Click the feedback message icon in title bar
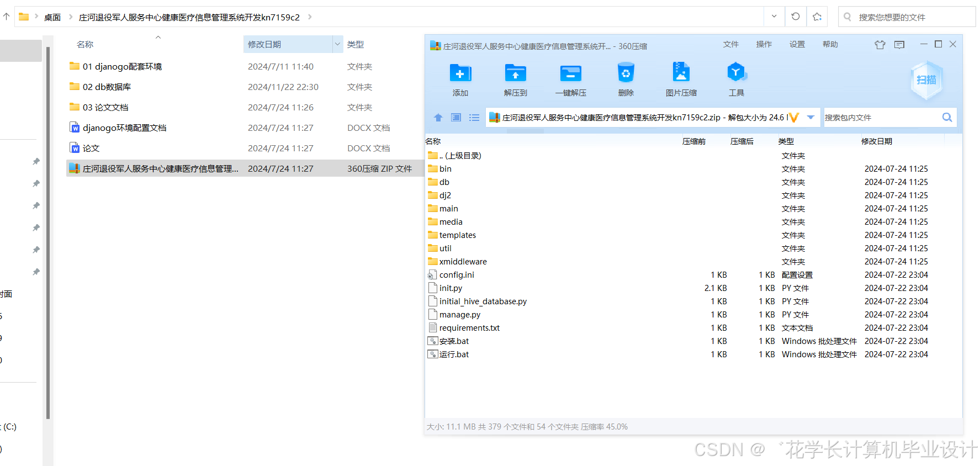Screen dimensions: 980x466 click(899, 45)
